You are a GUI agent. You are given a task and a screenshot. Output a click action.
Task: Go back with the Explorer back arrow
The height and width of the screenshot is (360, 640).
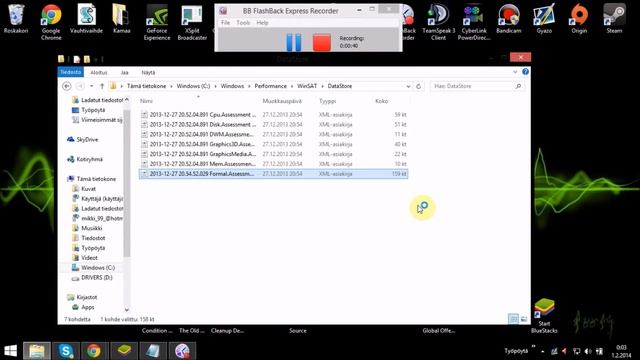coord(67,86)
